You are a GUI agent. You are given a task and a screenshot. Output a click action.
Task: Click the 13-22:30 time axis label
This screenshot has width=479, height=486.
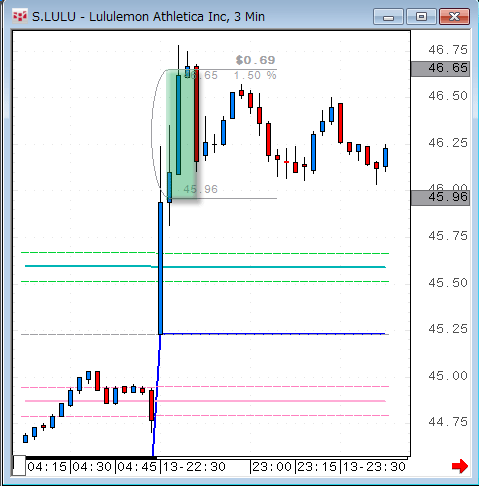(194, 467)
